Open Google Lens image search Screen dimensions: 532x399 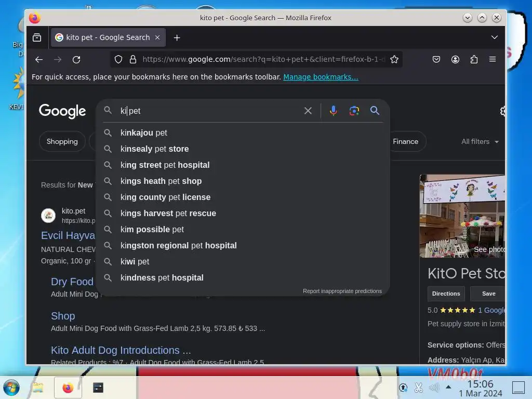[x=354, y=111]
